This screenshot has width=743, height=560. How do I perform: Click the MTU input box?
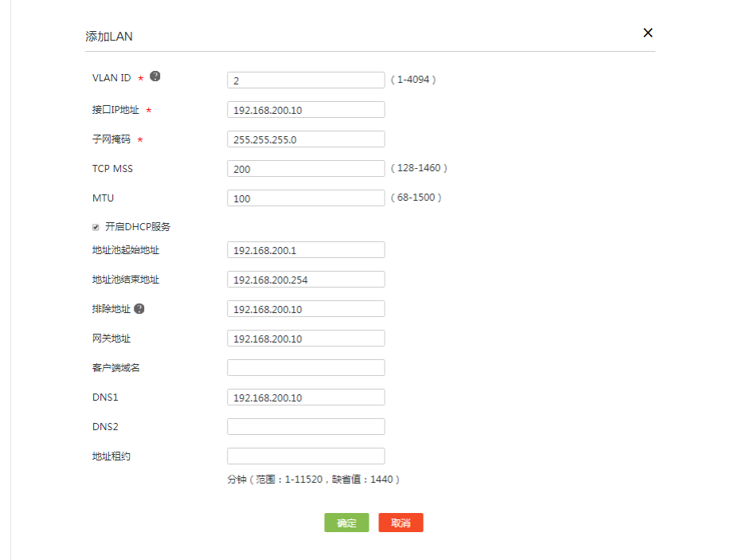306,198
